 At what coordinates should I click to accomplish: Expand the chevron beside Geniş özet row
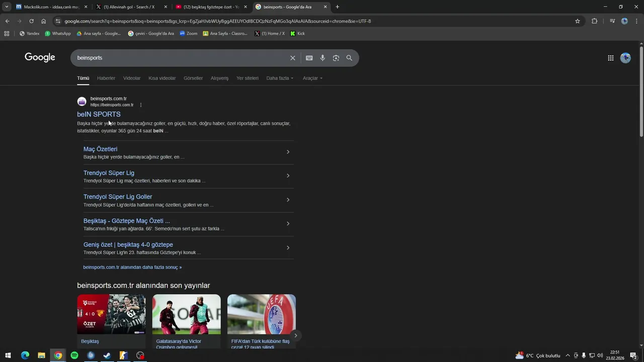(x=288, y=247)
